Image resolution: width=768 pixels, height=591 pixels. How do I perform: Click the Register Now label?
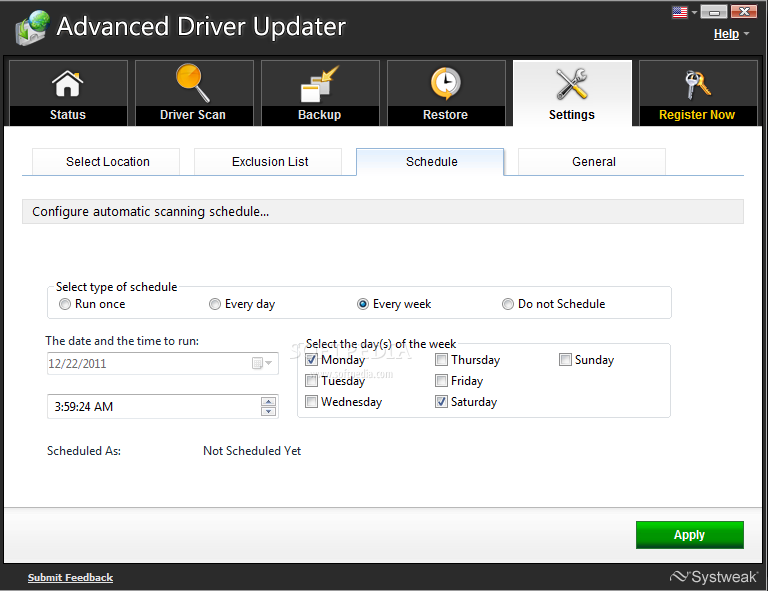point(697,115)
